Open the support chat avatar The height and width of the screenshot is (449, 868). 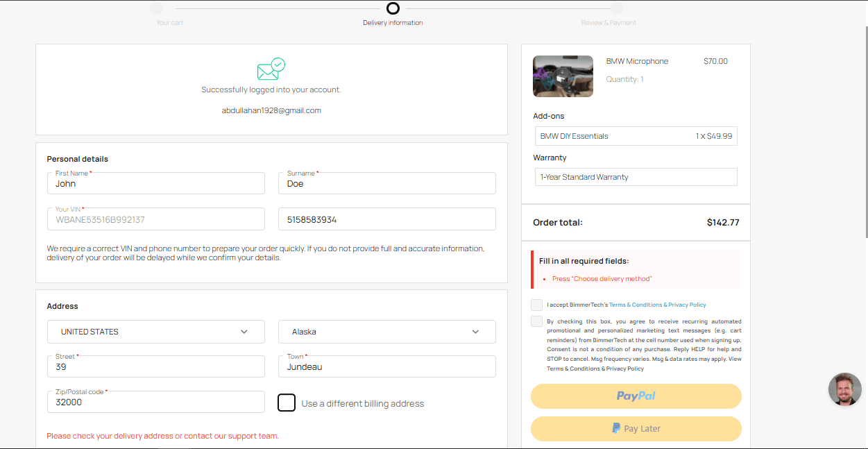[844, 389]
